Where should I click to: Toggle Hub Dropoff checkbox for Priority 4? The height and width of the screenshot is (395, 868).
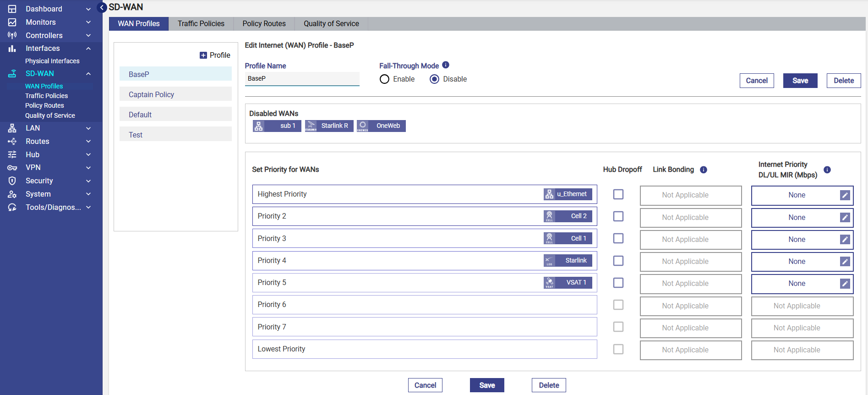click(x=618, y=261)
